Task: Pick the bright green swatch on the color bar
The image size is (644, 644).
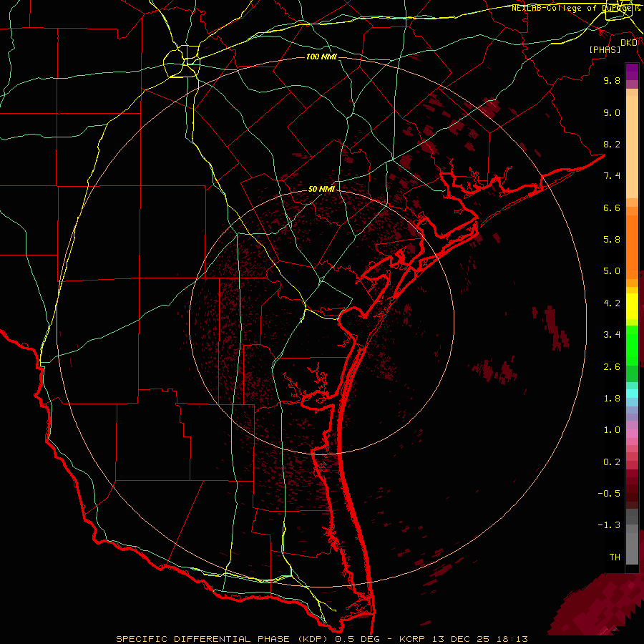Action: click(x=632, y=345)
